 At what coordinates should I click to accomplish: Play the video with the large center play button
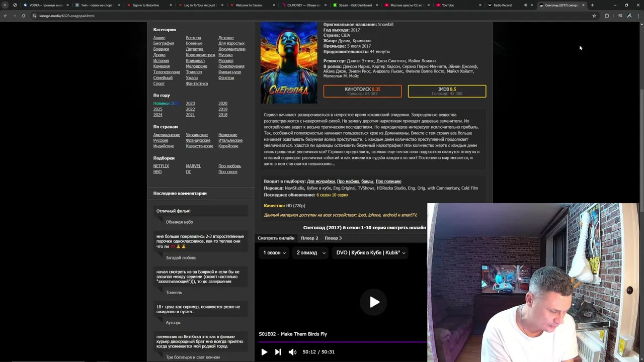click(x=374, y=302)
